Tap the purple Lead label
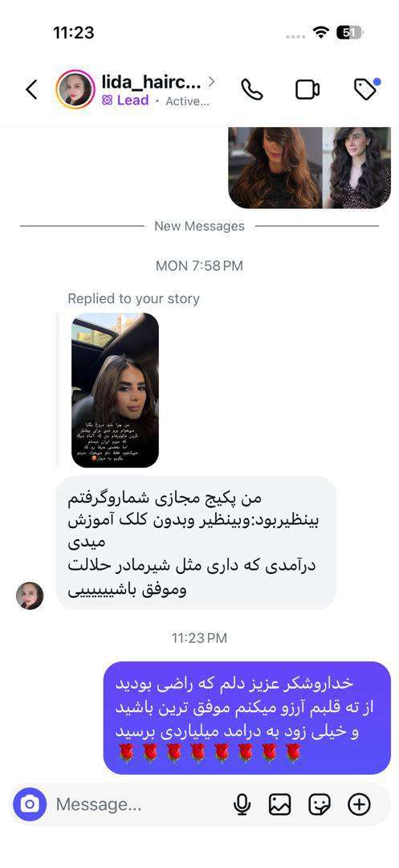Viewport: 399px width, 868px height. [x=125, y=100]
